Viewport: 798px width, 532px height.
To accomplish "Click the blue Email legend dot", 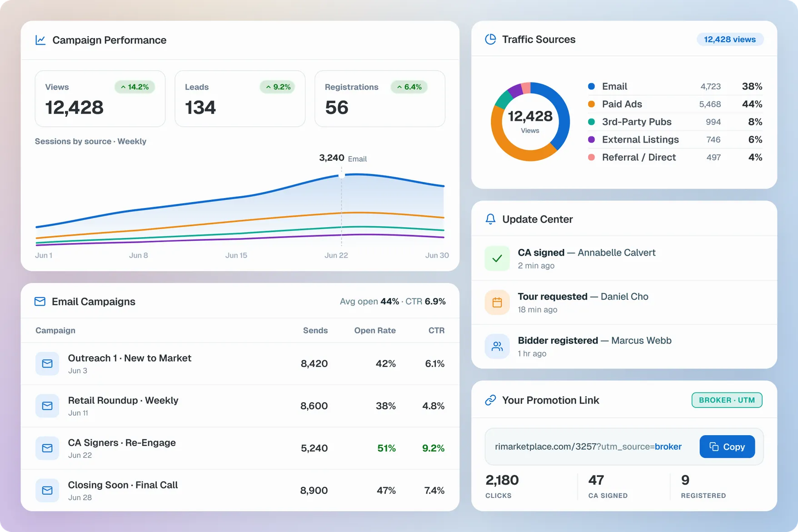I will click(x=591, y=86).
